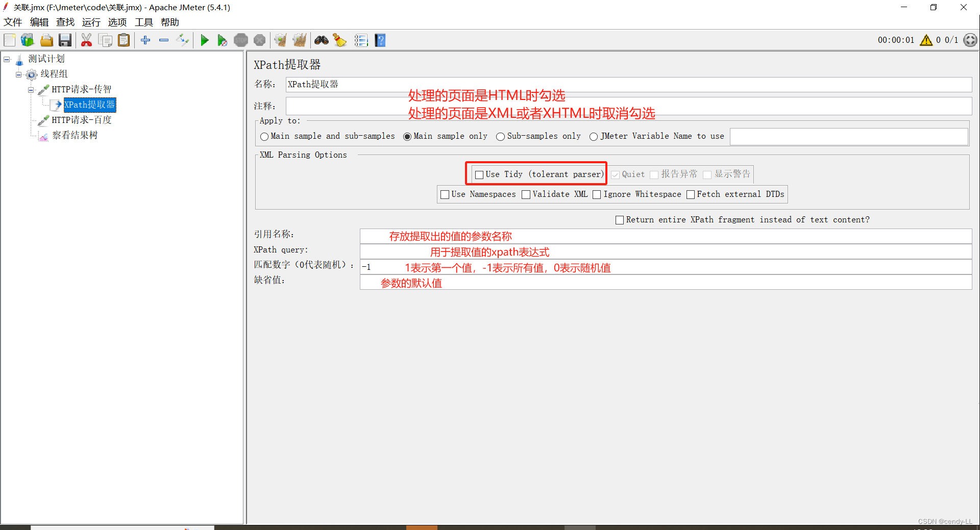Create a new test plan via New icon
Screen dimensions: 980x530
(10, 40)
